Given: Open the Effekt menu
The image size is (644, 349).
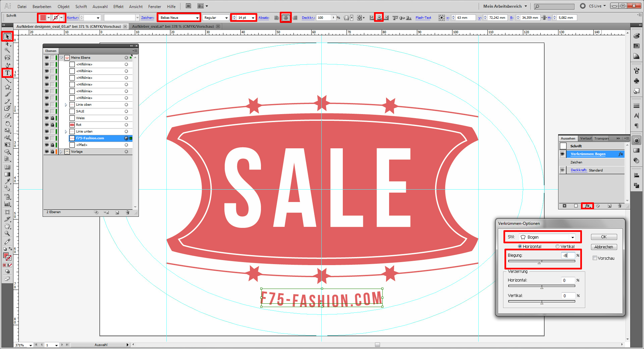Looking at the screenshot, I should (x=118, y=6).
